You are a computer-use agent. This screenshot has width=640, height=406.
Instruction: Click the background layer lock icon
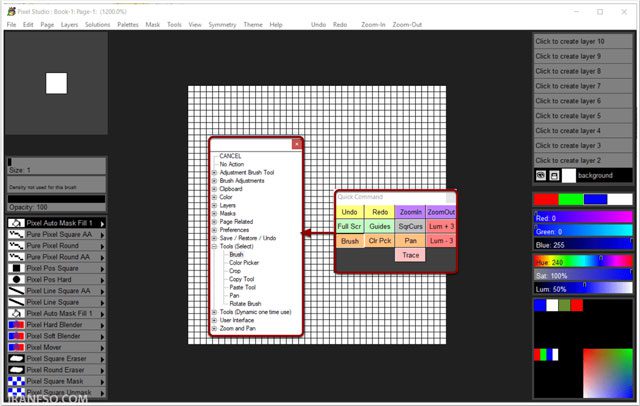[554, 175]
